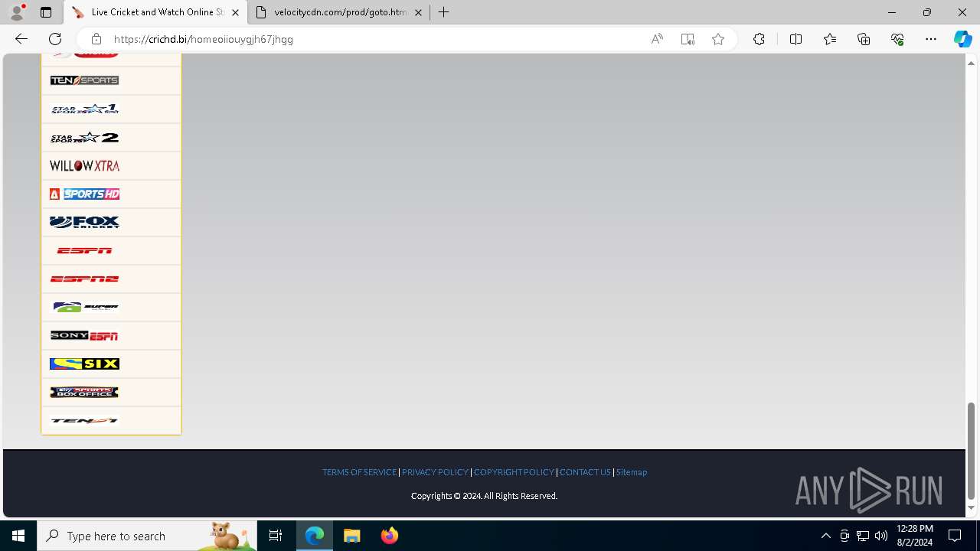Close the velocitycdn.com tab
This screenshot has height=551, width=980.
point(418,12)
